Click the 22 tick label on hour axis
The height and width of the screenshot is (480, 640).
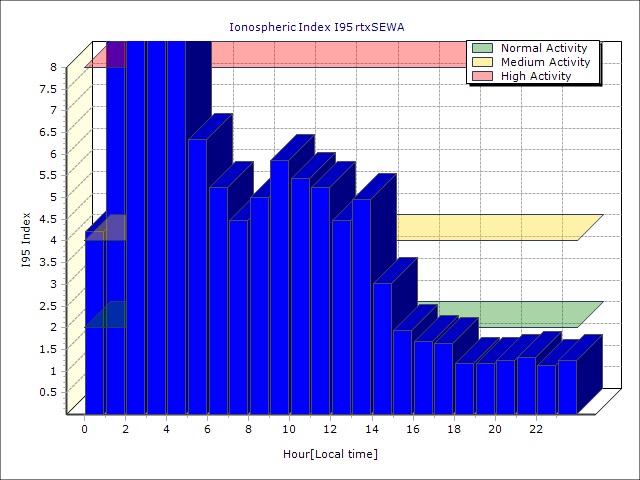(x=536, y=429)
